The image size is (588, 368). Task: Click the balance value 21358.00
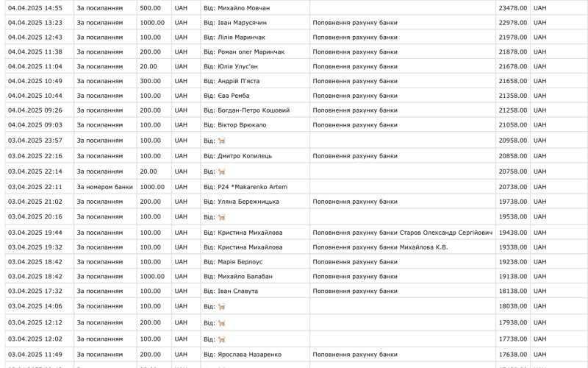512,96
